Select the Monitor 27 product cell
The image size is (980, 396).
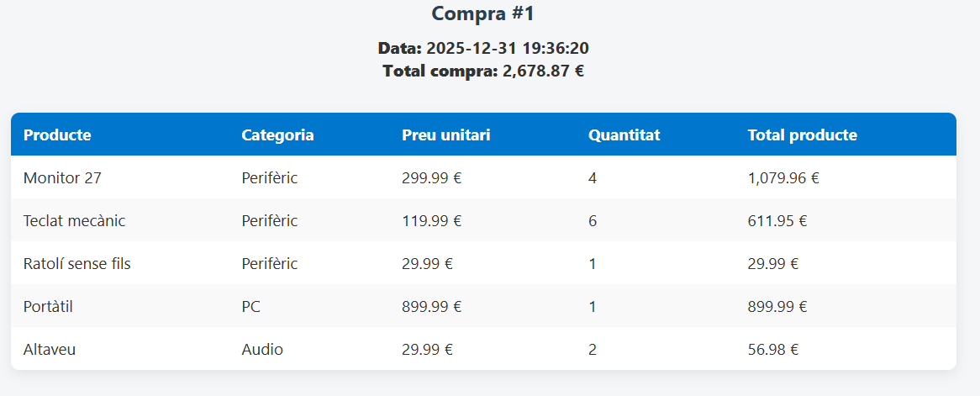pos(62,178)
